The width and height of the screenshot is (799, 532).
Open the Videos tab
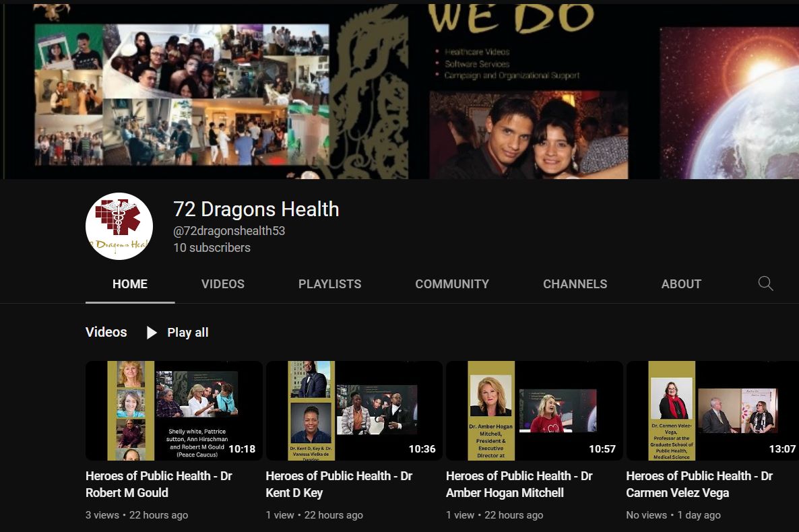coord(223,284)
